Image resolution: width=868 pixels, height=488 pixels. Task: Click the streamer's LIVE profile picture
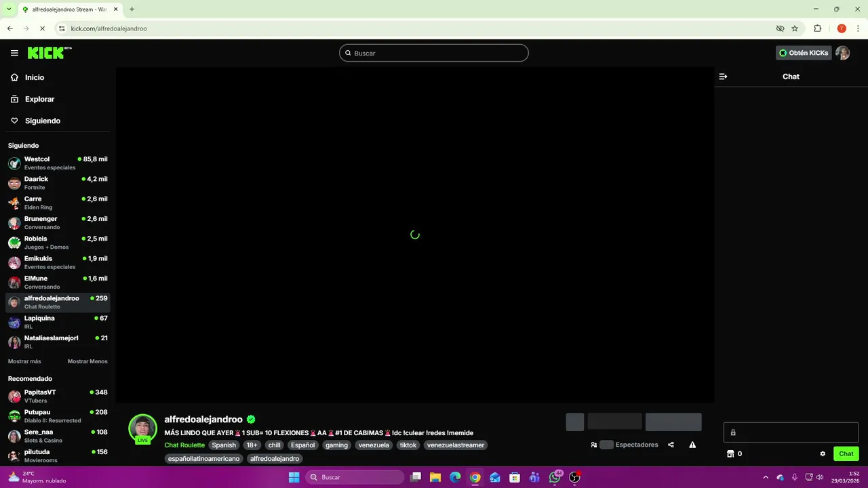(x=142, y=429)
